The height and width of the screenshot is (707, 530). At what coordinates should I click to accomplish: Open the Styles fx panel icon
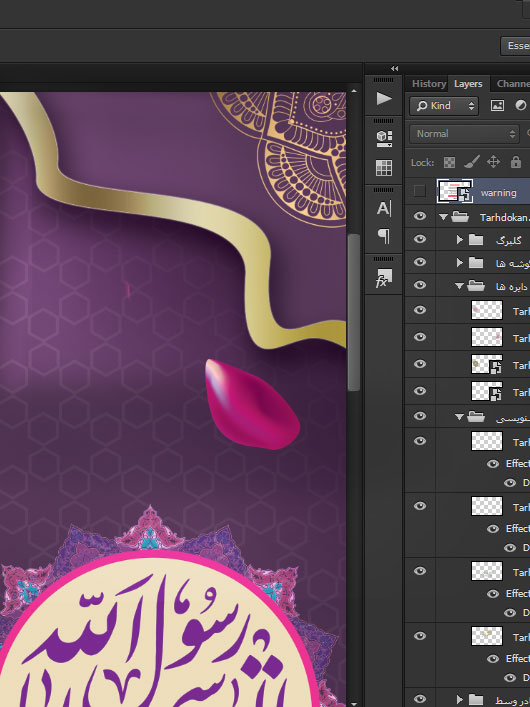(384, 278)
